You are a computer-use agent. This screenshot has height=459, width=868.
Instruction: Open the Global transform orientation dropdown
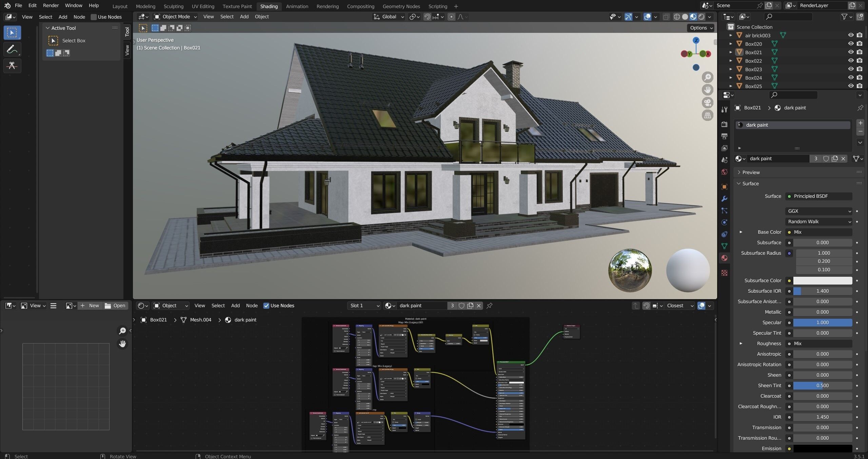(389, 17)
